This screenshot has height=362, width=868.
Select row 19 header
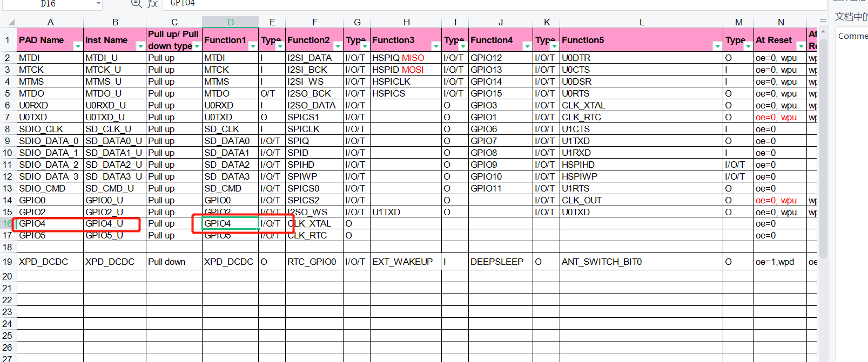tap(8, 262)
